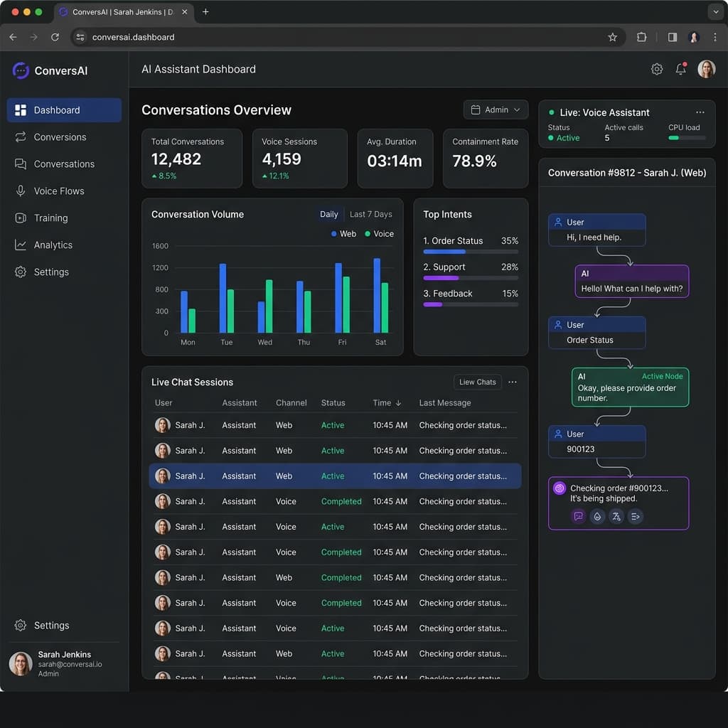Click the header profile avatar
Screen dimensions: 728x728
pyautogui.click(x=706, y=69)
